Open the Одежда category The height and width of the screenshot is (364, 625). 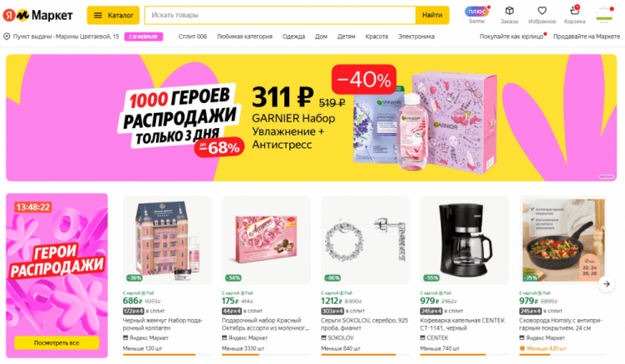[x=293, y=37]
